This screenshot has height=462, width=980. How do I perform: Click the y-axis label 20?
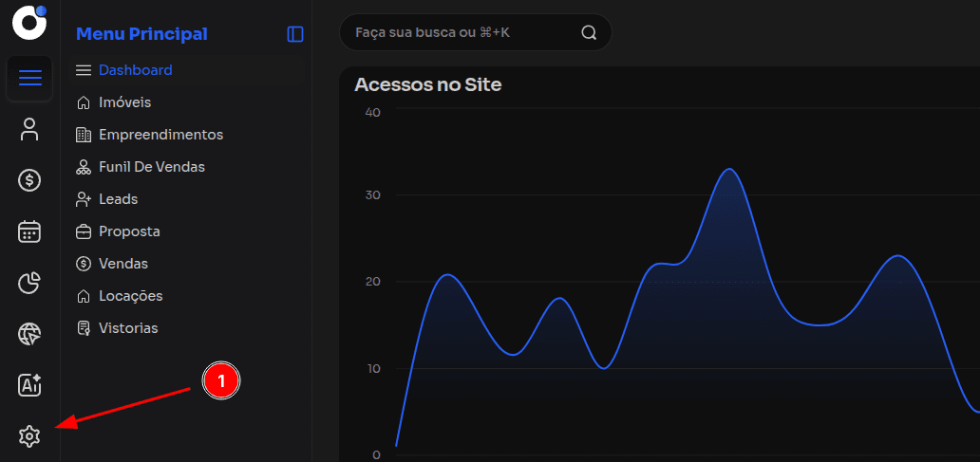(x=372, y=282)
